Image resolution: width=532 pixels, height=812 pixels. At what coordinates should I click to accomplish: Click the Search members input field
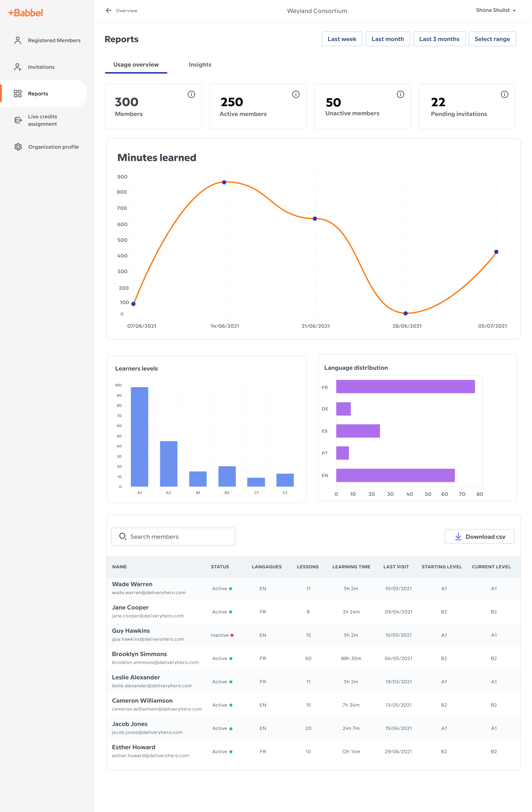click(x=173, y=537)
